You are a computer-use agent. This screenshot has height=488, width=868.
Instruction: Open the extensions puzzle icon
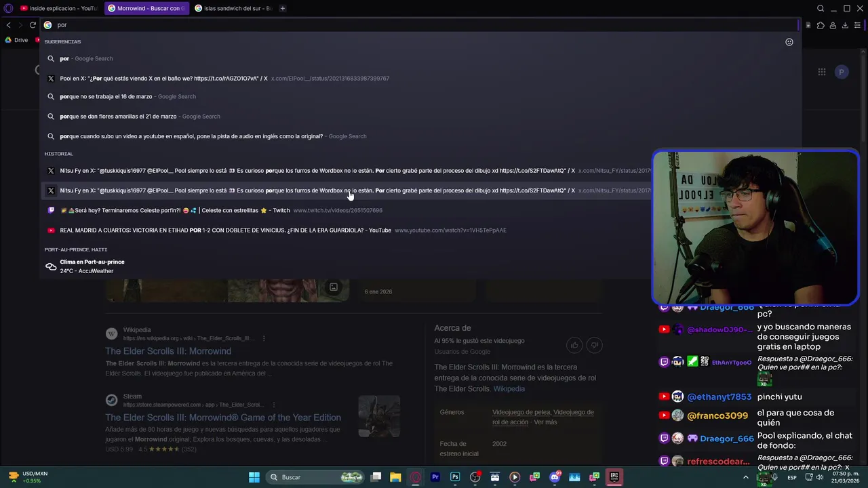click(x=821, y=25)
